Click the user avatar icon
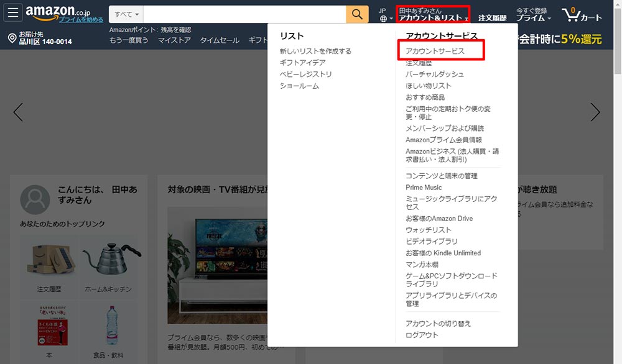The image size is (622, 364). tap(35, 199)
